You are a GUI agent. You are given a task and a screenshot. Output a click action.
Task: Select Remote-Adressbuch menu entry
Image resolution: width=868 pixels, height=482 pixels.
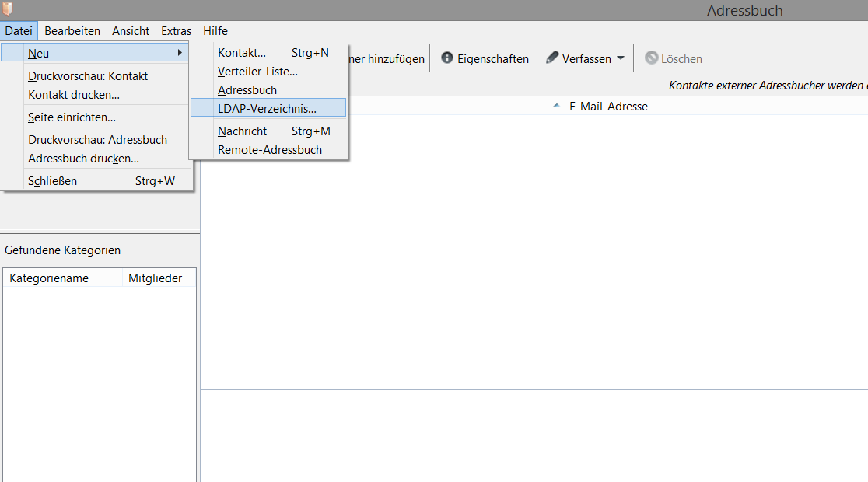(x=270, y=150)
